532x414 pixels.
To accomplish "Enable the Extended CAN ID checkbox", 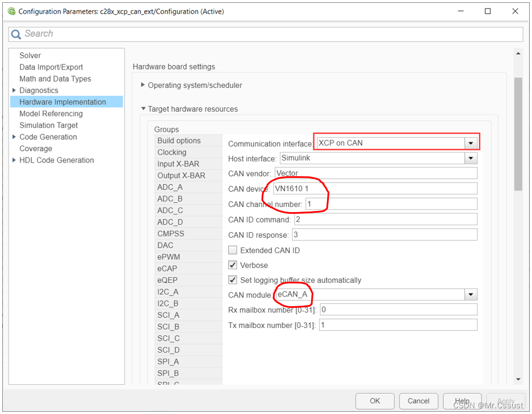I will tap(233, 250).
